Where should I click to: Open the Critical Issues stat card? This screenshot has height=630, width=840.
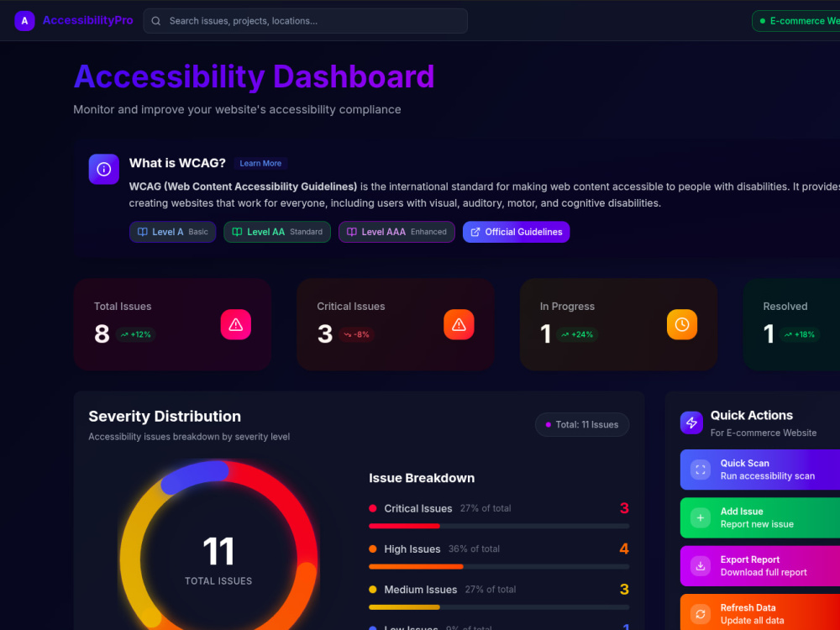pos(396,324)
